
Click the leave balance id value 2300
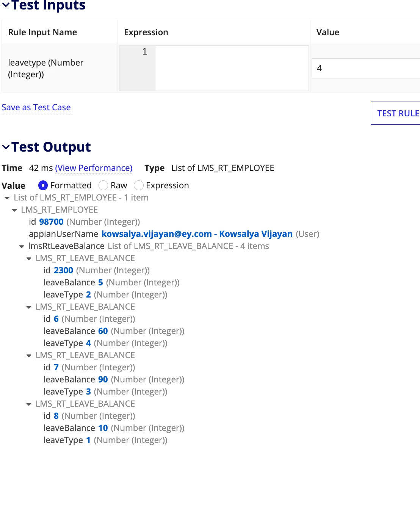tap(63, 270)
